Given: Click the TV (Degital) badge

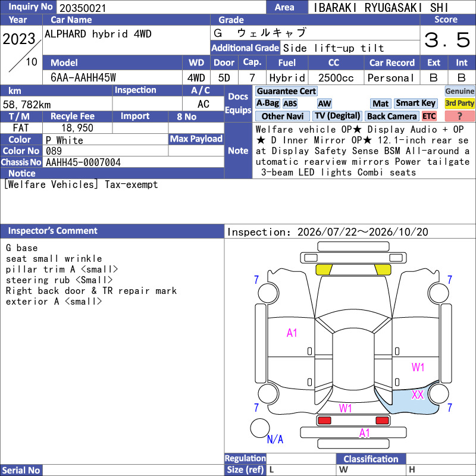Looking at the screenshot, I should 337,116.
